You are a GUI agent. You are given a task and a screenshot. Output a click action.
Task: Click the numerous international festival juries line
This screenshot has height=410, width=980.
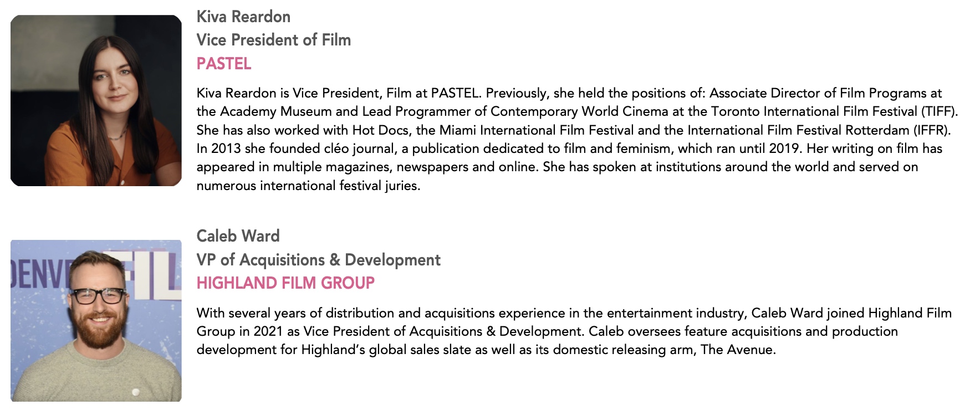coord(308,186)
